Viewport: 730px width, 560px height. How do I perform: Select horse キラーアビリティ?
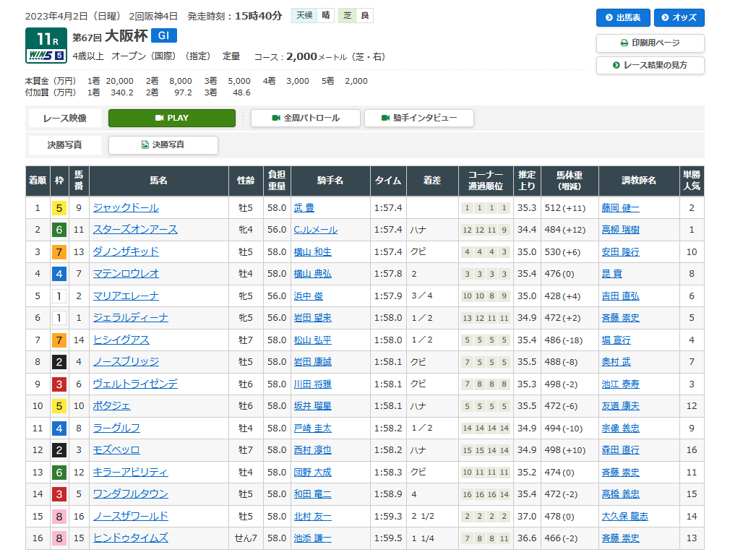coord(130,473)
